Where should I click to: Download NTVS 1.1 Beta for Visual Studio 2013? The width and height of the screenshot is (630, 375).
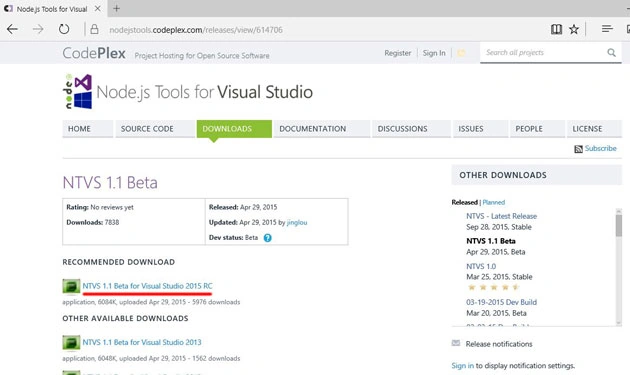pos(142,342)
